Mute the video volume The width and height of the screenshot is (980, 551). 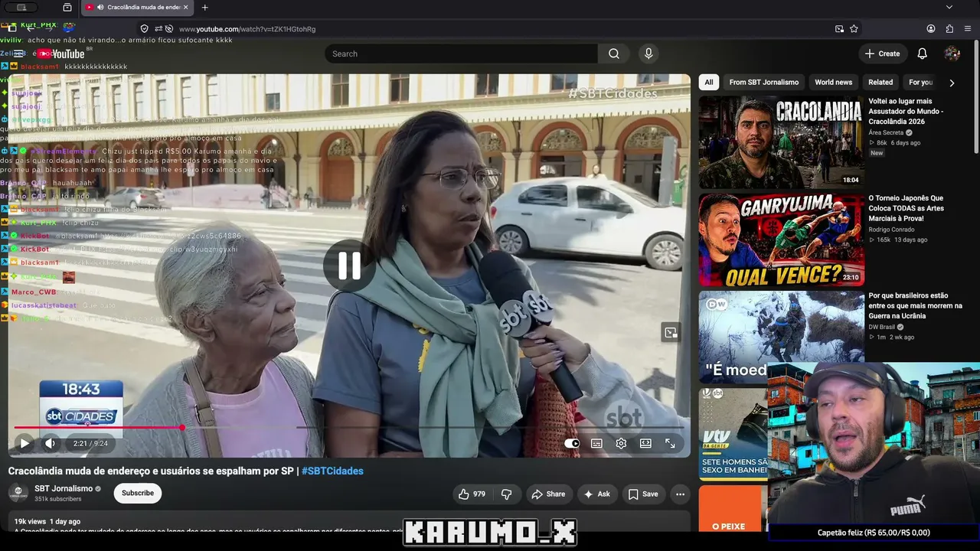coord(50,443)
